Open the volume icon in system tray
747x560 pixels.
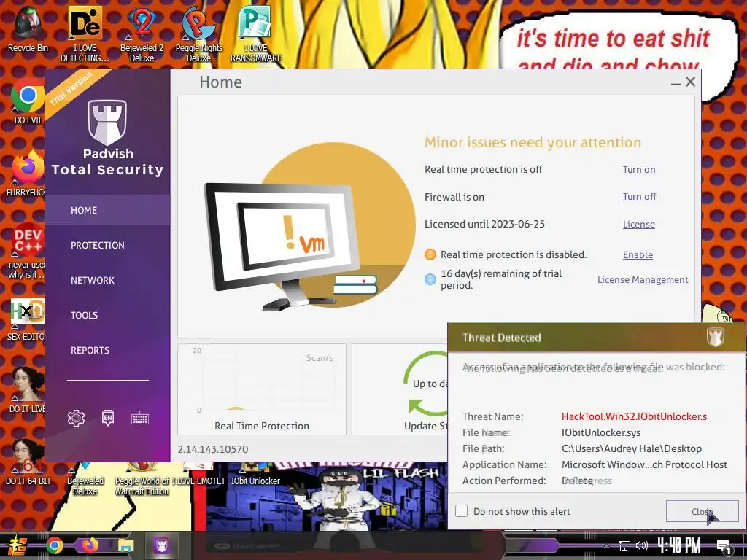pyautogui.click(x=641, y=545)
